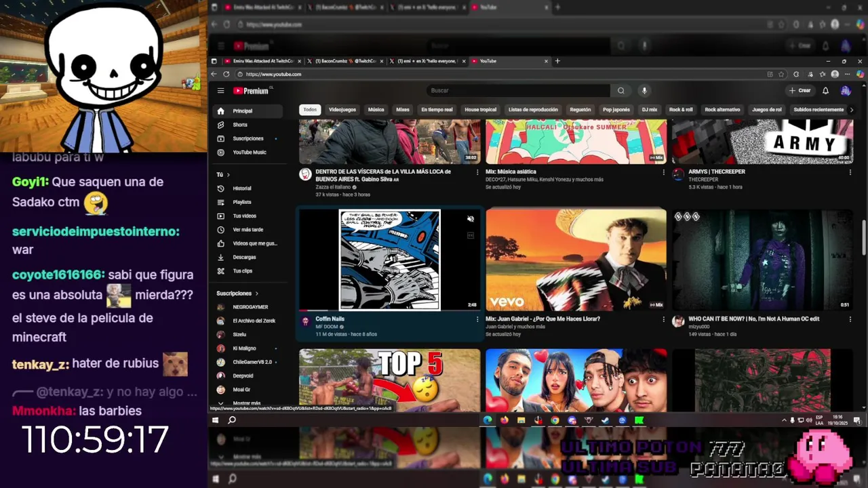This screenshot has width=868, height=488.
Task: Start voice search with the microphone icon
Action: [x=644, y=91]
